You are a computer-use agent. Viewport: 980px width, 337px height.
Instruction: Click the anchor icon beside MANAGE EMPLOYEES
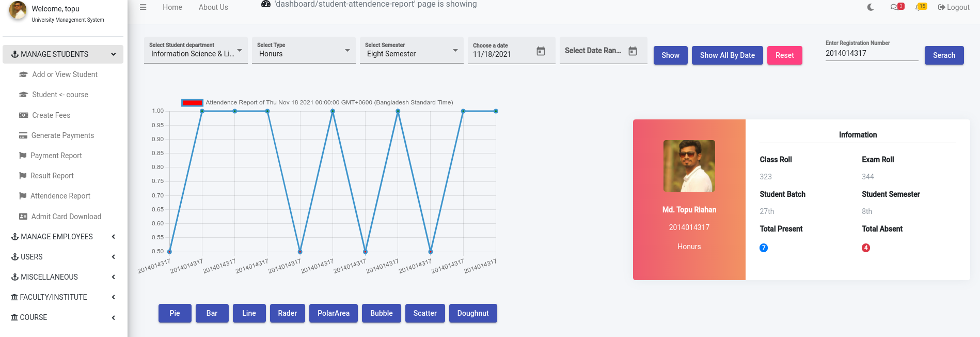14,237
